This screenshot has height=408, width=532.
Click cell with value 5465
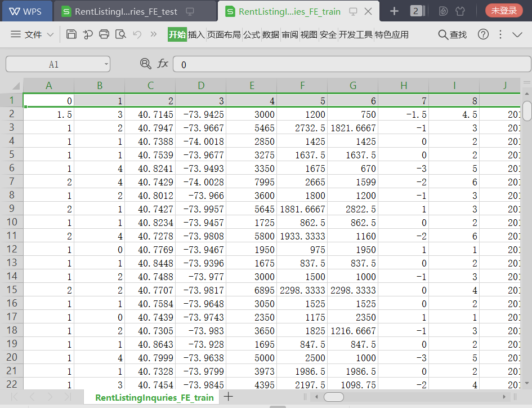(252, 128)
